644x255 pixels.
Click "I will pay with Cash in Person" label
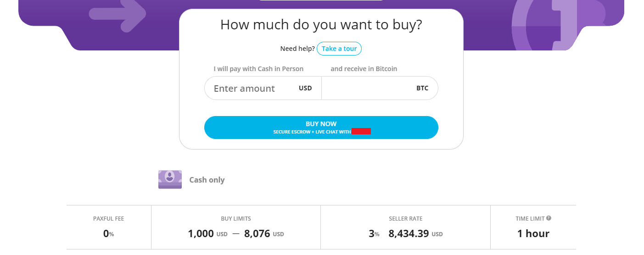(258, 69)
